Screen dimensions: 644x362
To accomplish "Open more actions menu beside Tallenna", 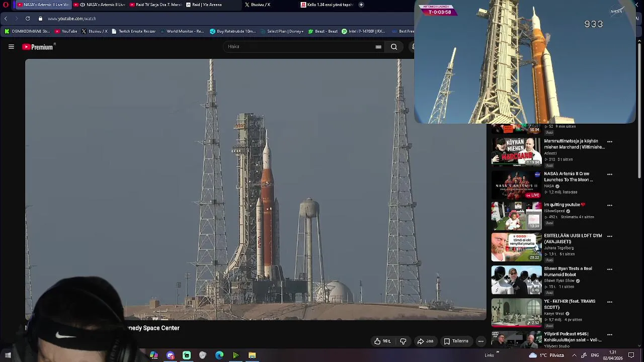I will click(481, 341).
